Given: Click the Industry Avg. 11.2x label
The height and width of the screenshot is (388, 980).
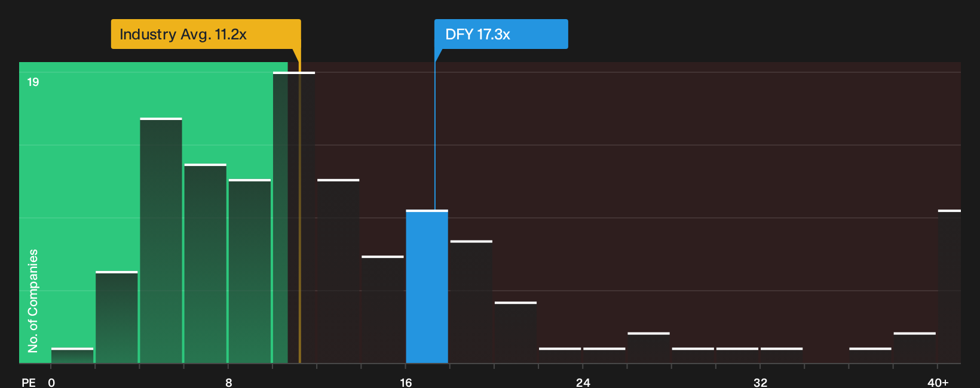Looking at the screenshot, I should click(x=206, y=34).
